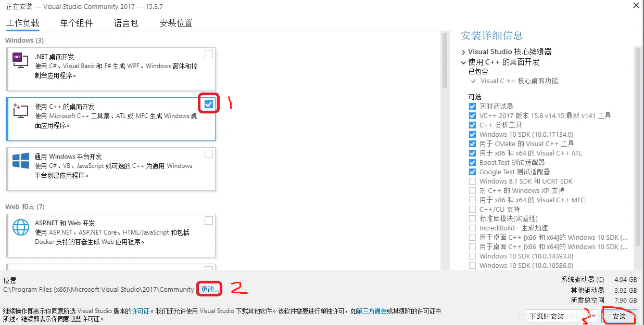Image resolution: width=644 pixels, height=325 pixels.
Task: Toggle the VC++ 2017 版本 15.8 v141 工具 checkbox
Action: 472,115
